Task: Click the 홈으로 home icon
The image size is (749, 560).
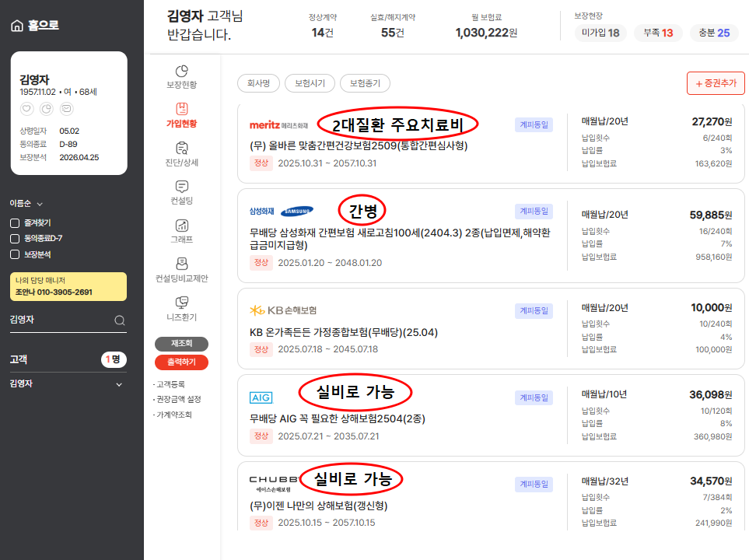Action: [17, 26]
